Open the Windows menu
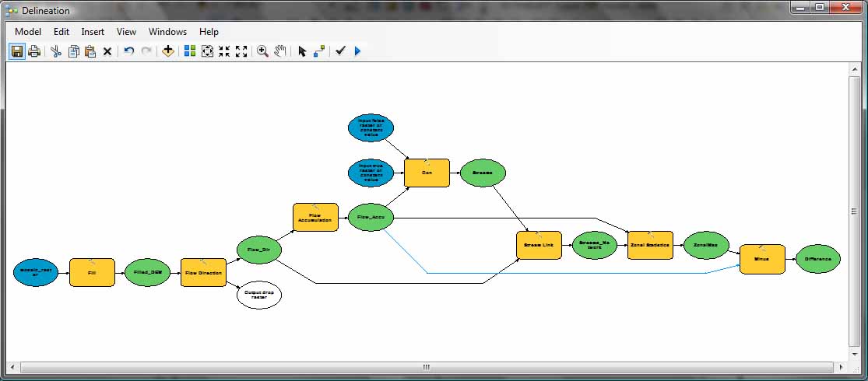Screen dimensions: 868x381 point(167,32)
